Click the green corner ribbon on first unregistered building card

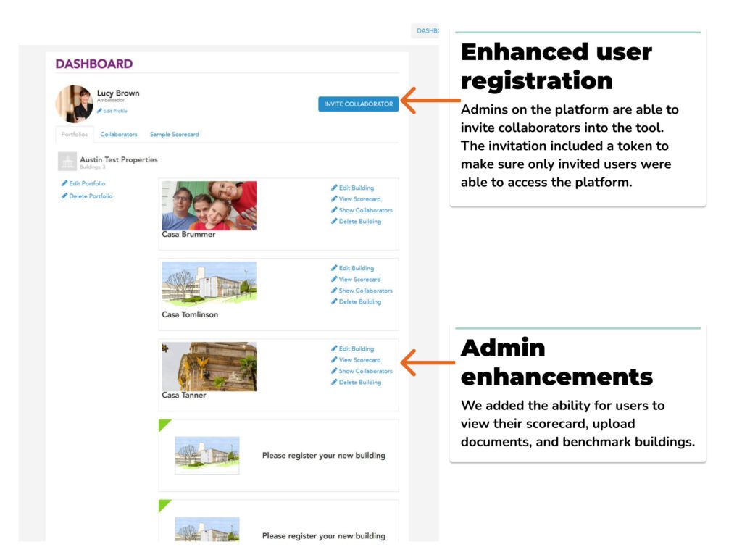[x=164, y=423]
